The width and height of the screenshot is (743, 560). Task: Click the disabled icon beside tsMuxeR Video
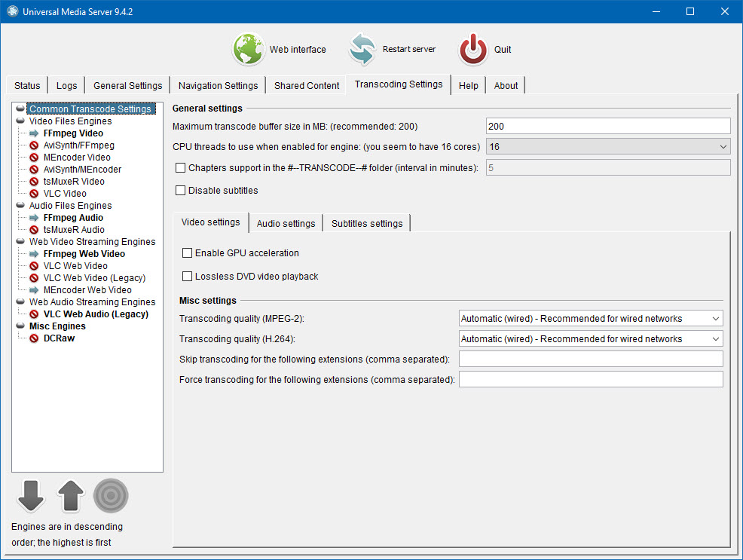click(x=34, y=182)
